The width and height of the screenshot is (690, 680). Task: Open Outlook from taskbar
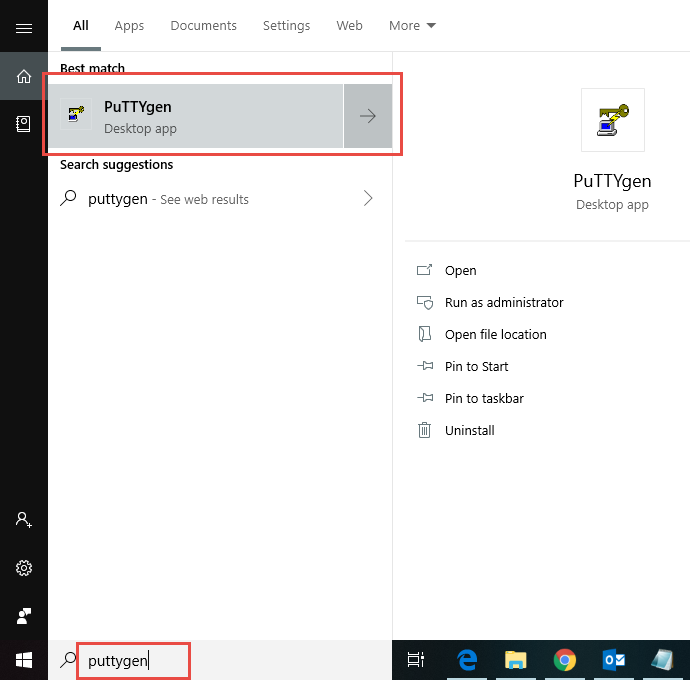pos(613,660)
